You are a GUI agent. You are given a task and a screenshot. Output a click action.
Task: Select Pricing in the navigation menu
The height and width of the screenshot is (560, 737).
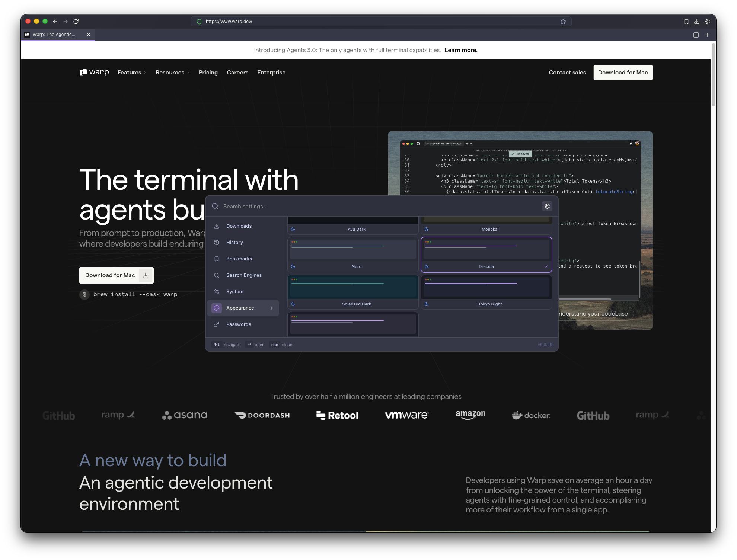[208, 72]
